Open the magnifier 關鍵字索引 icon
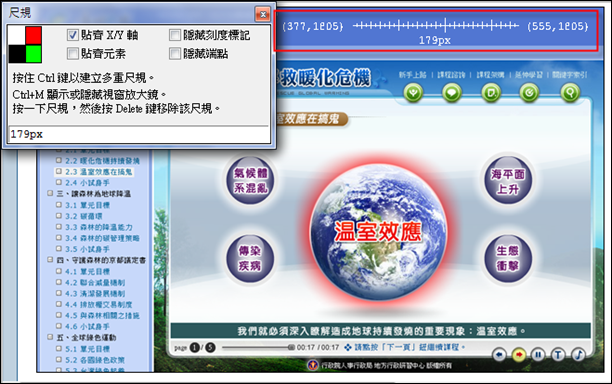 click(x=570, y=93)
